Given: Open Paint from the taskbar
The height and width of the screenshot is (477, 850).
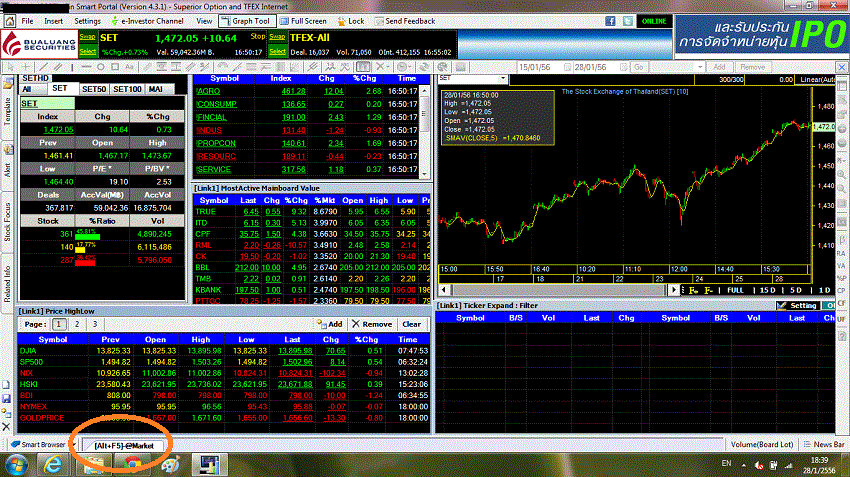Looking at the screenshot, I should coord(170,465).
